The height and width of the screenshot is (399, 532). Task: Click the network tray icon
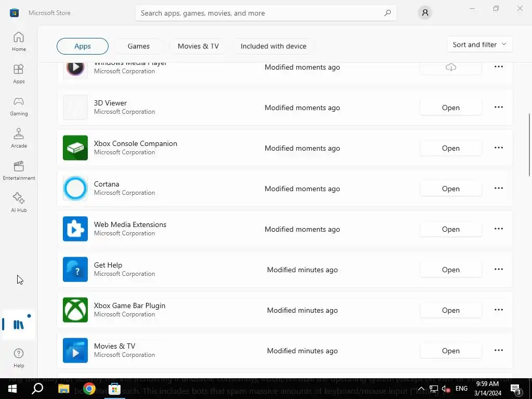coord(434,389)
